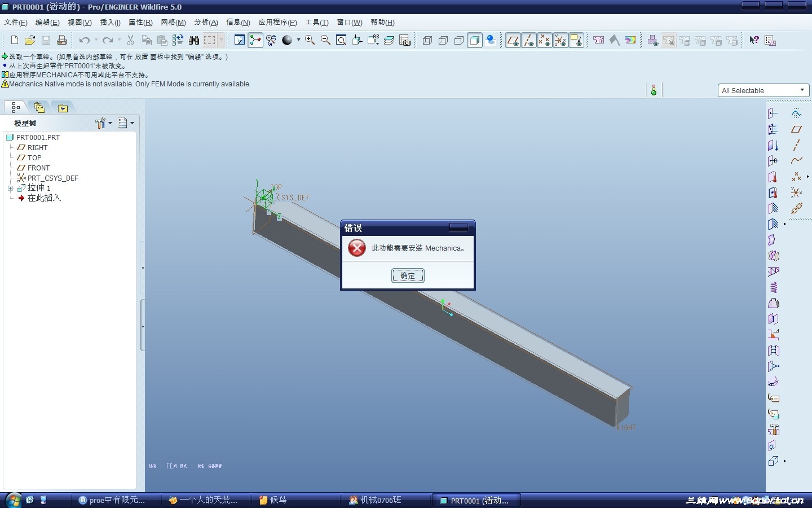
Task: Open the 文件(F) menu
Action: coord(16,23)
